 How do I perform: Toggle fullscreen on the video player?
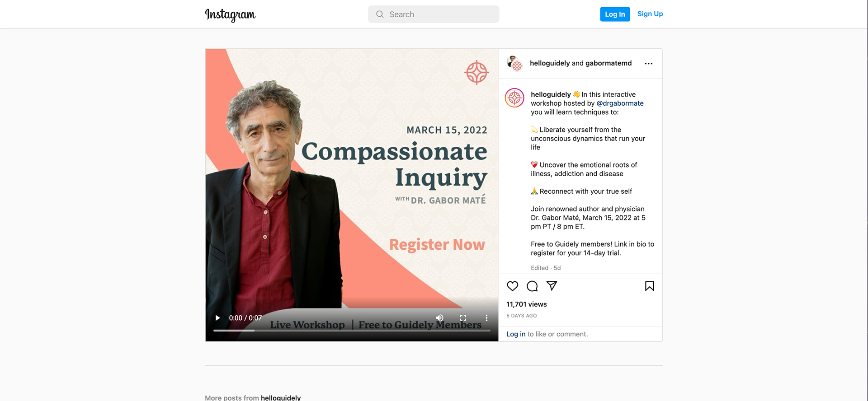[x=463, y=318]
